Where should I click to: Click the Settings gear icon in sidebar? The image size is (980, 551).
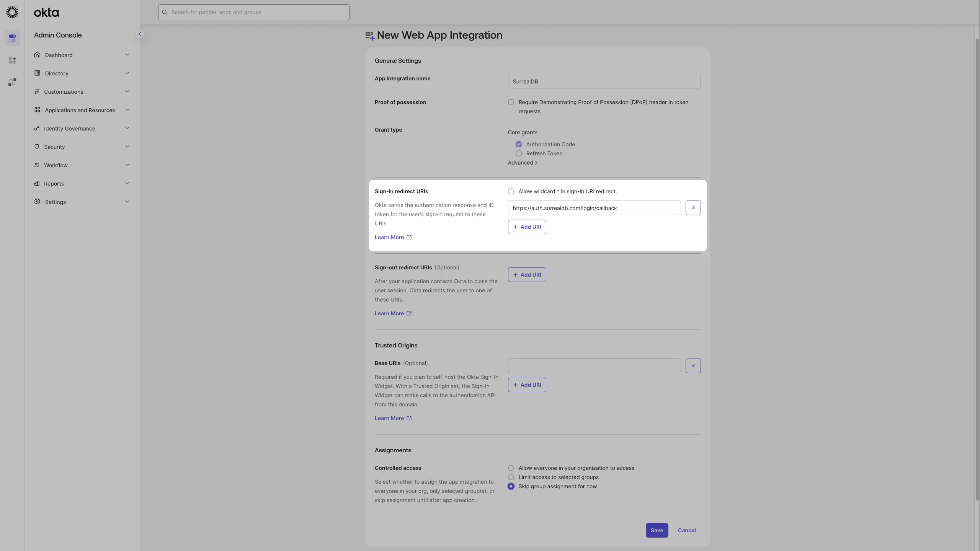point(37,202)
